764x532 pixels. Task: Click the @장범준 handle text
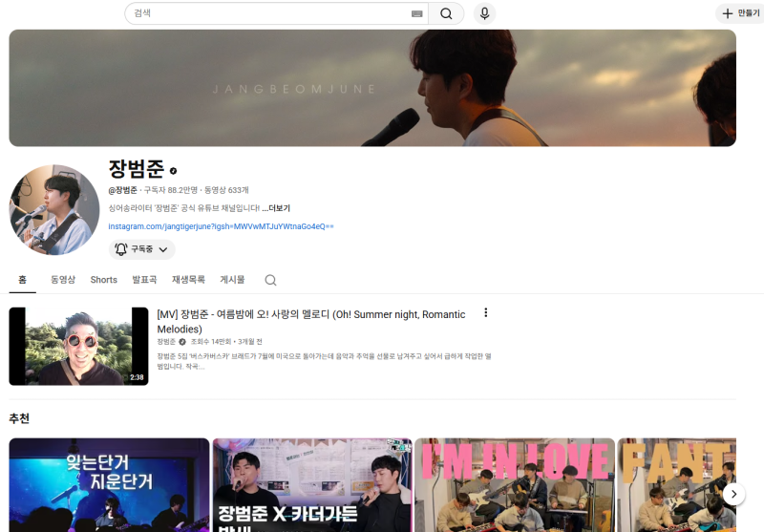(123, 190)
